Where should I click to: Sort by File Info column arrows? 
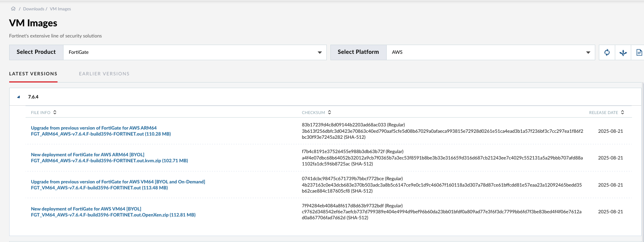(x=55, y=112)
